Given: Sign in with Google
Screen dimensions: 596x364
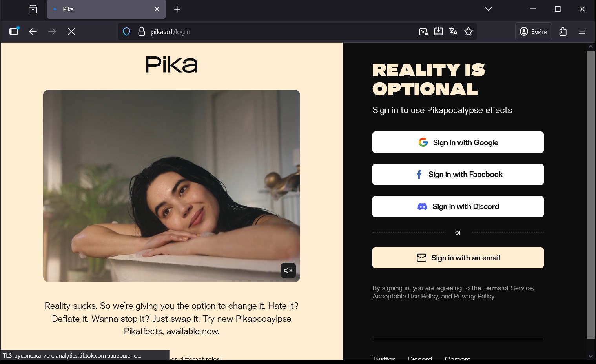Looking at the screenshot, I should [x=457, y=142].
